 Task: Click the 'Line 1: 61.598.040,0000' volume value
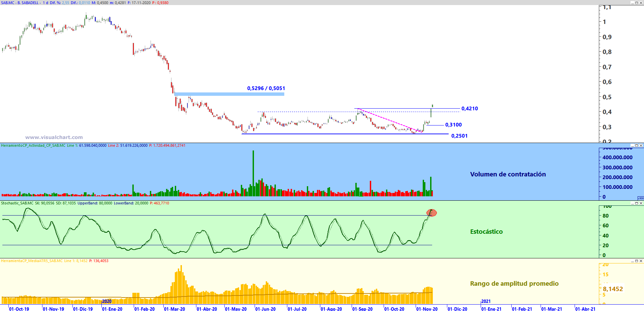[x=87, y=145]
